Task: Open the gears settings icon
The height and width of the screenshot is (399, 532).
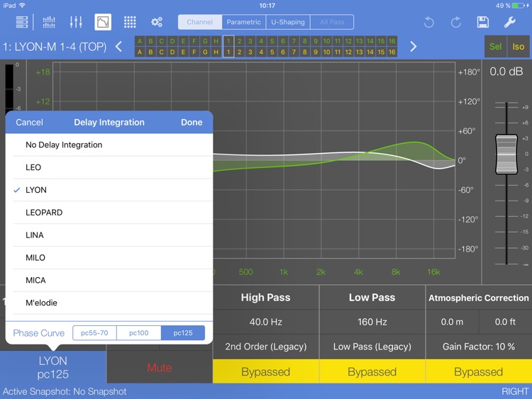Action: (x=157, y=22)
